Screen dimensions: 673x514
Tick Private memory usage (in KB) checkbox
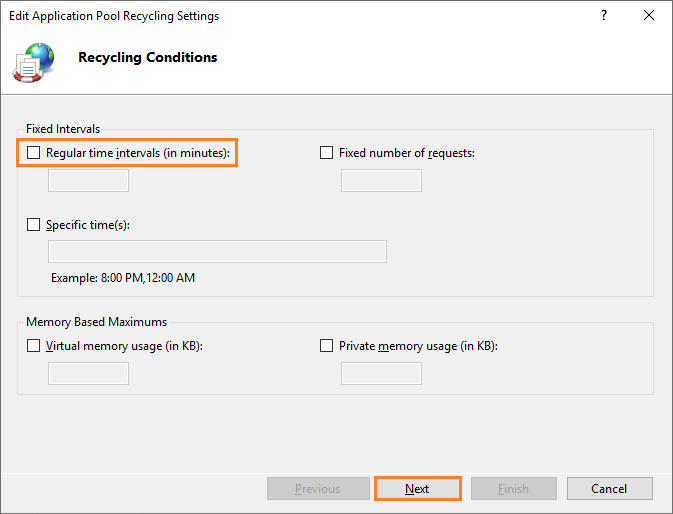tap(327, 346)
